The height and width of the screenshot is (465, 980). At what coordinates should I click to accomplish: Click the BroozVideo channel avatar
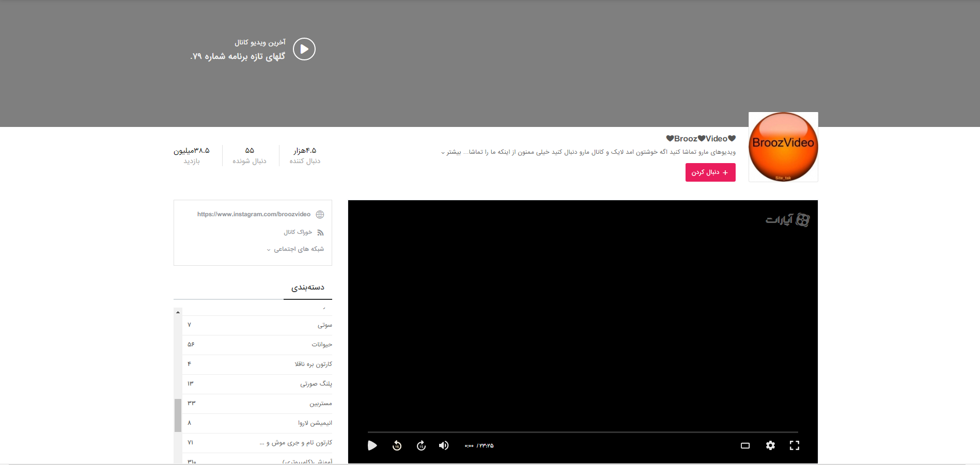point(783,147)
